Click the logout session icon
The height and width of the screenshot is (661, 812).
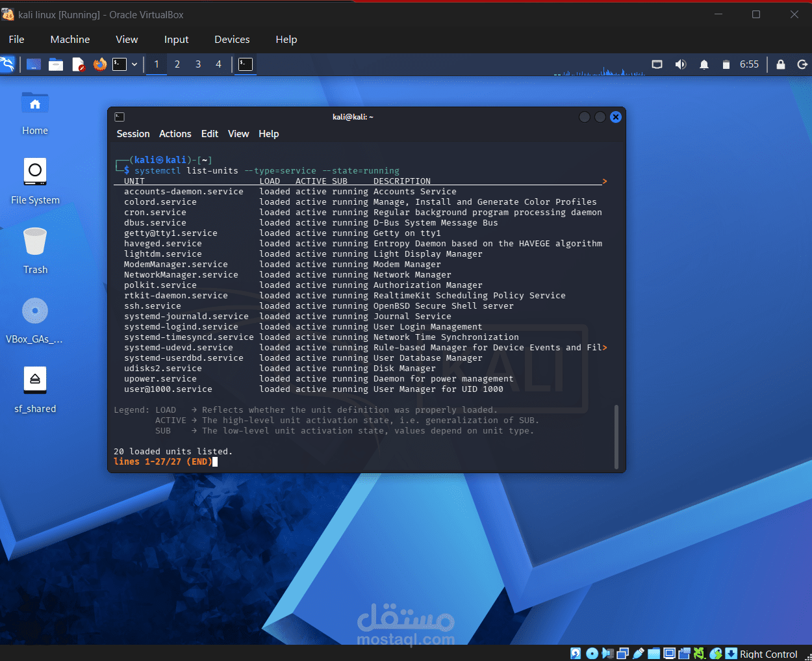pos(802,64)
